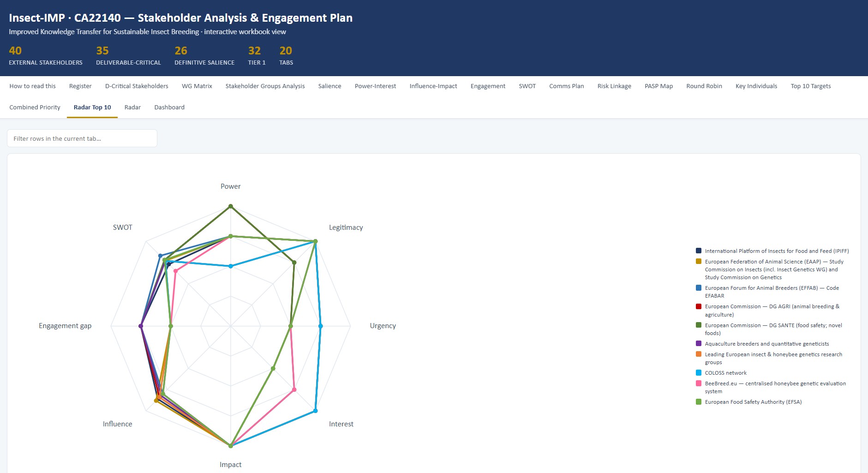This screenshot has height=473, width=868.
Task: Toggle IPIFF legend color swatch
Action: coord(699,251)
